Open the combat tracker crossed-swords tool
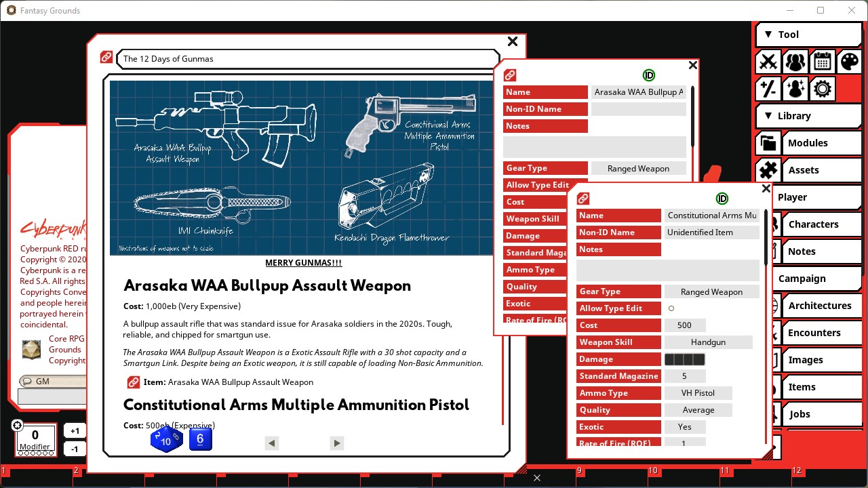The image size is (868, 488). [x=768, y=62]
